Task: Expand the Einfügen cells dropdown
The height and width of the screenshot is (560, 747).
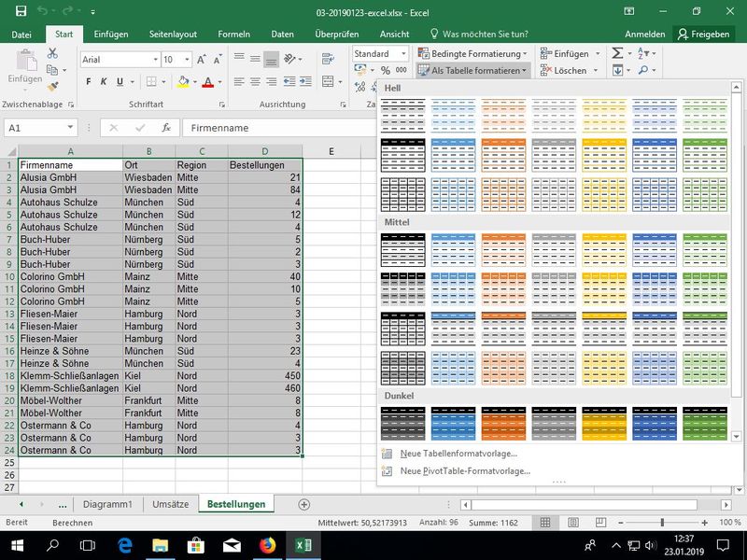Action: [x=598, y=53]
